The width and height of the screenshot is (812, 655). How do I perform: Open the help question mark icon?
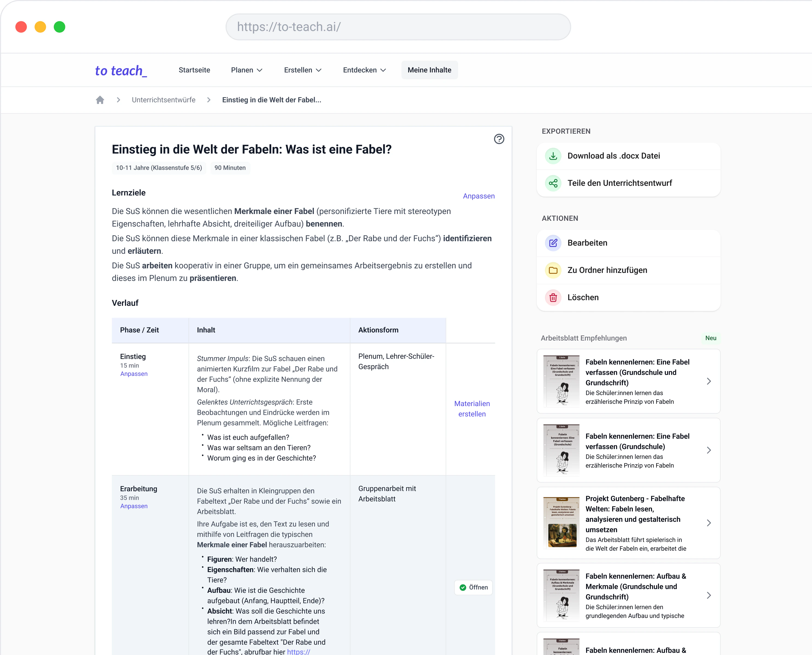[x=499, y=139]
